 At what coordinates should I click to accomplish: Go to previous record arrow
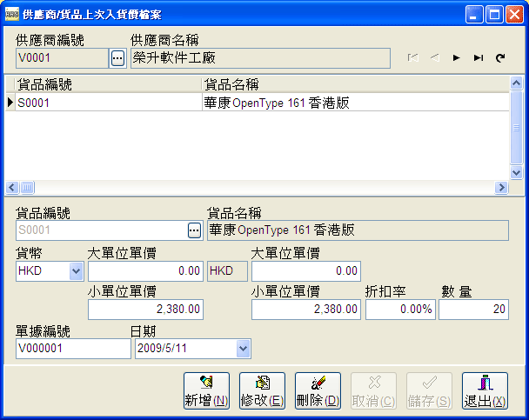[434, 58]
